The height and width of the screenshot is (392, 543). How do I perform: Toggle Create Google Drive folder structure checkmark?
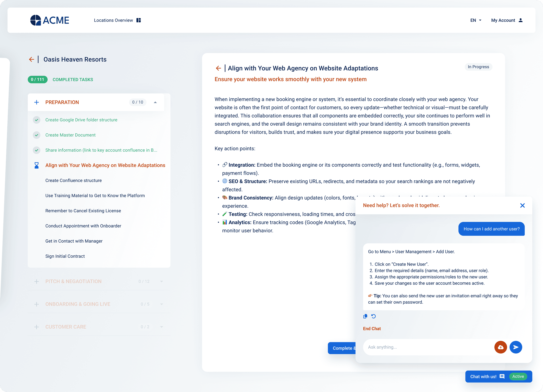click(36, 120)
